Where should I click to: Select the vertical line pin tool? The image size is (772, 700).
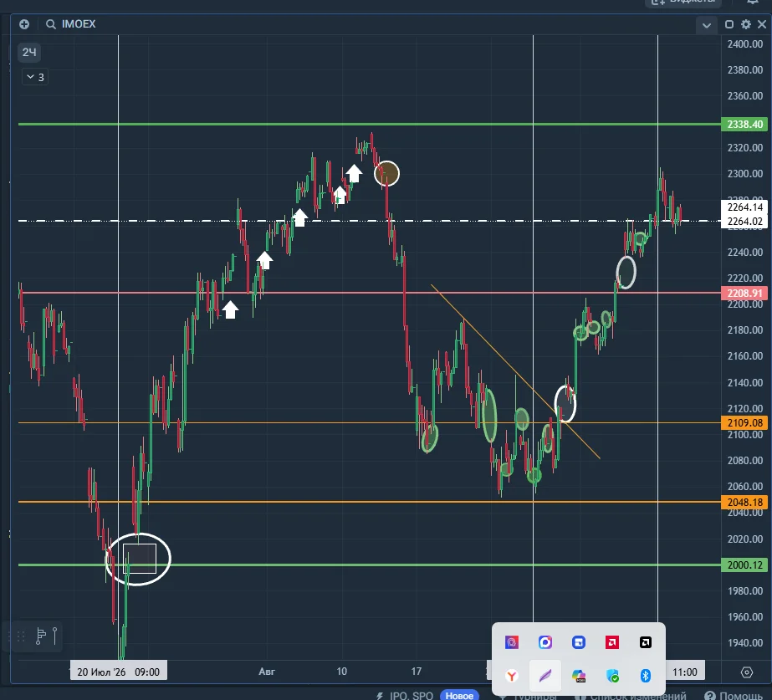[x=54, y=636]
